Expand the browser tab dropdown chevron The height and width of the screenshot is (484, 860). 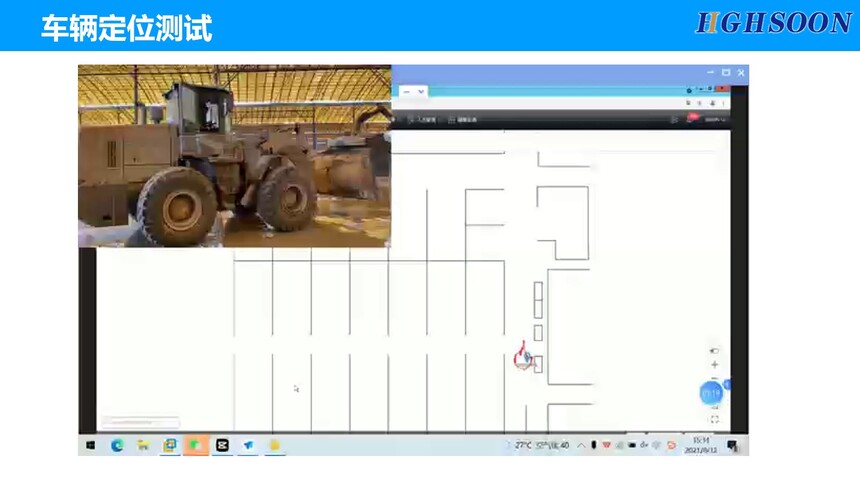421,91
